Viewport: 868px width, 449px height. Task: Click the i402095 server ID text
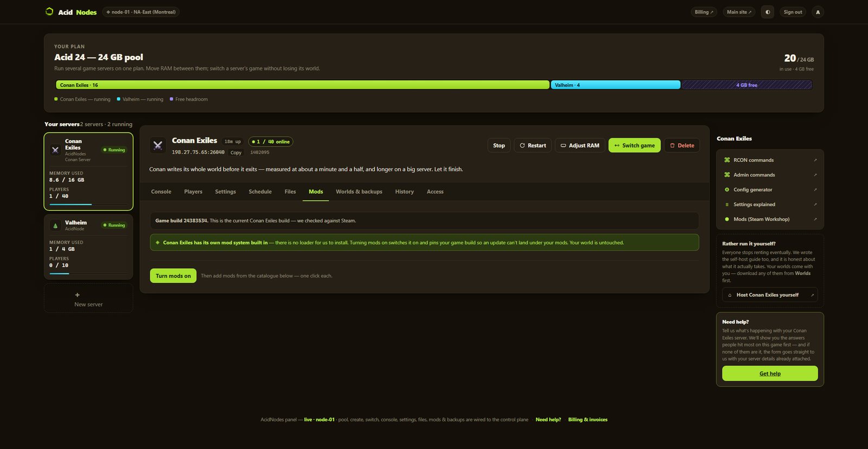coord(260,153)
